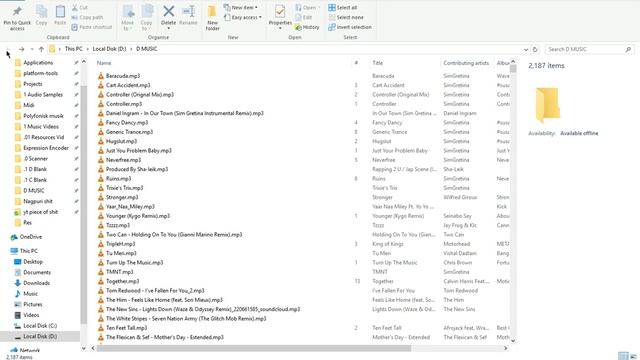Select Baracuda.mp3 file
This screenshot has height=360, width=640.
pyautogui.click(x=122, y=76)
